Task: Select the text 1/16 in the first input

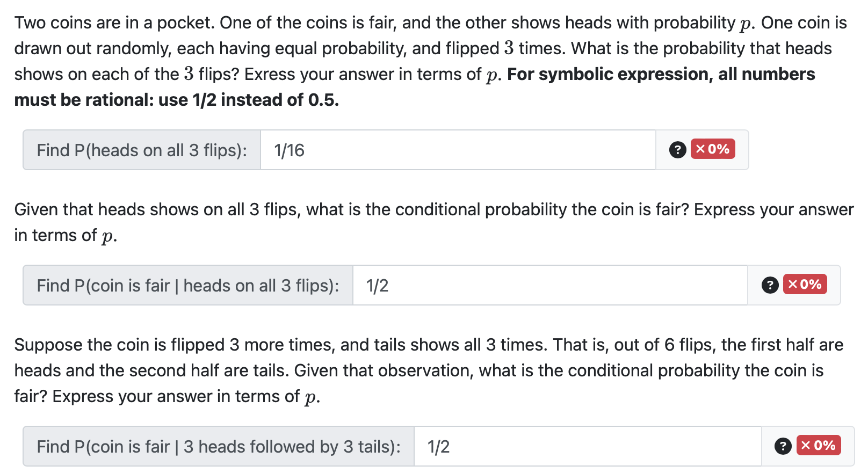Action: click(x=288, y=150)
